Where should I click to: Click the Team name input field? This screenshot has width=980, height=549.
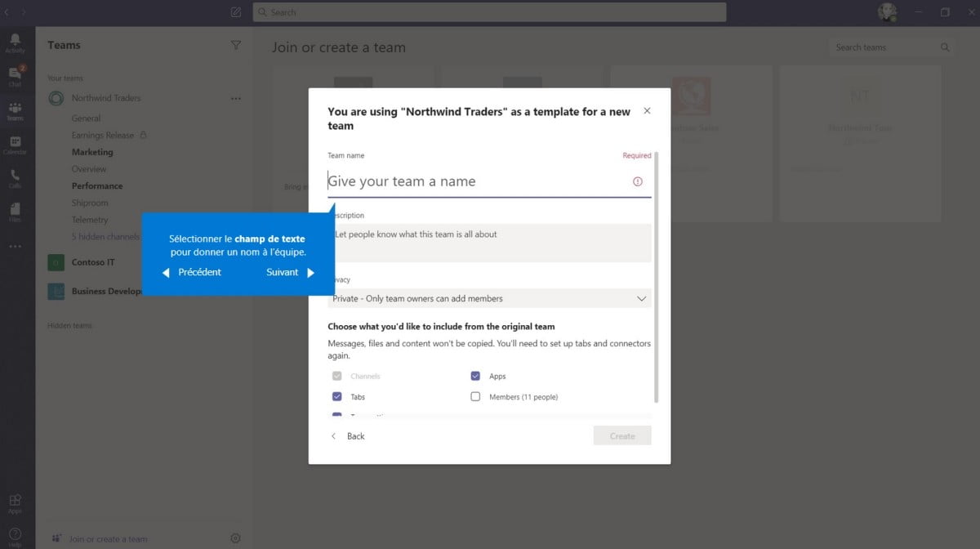coord(489,181)
